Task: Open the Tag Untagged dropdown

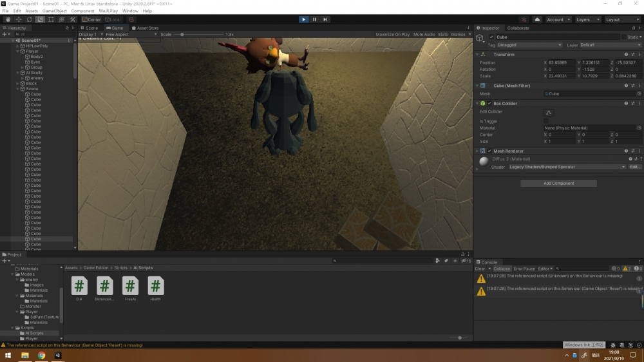Action: tap(529, 45)
